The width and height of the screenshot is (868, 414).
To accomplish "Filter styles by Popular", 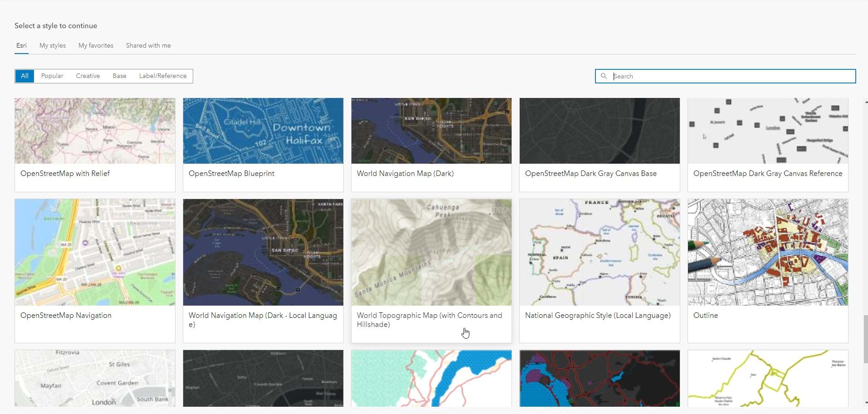I will [52, 76].
